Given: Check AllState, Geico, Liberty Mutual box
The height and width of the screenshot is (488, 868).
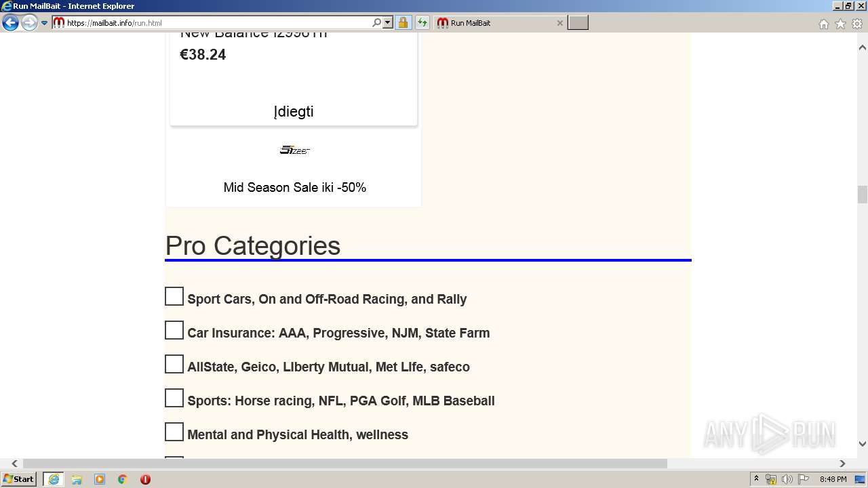Looking at the screenshot, I should pos(174,364).
